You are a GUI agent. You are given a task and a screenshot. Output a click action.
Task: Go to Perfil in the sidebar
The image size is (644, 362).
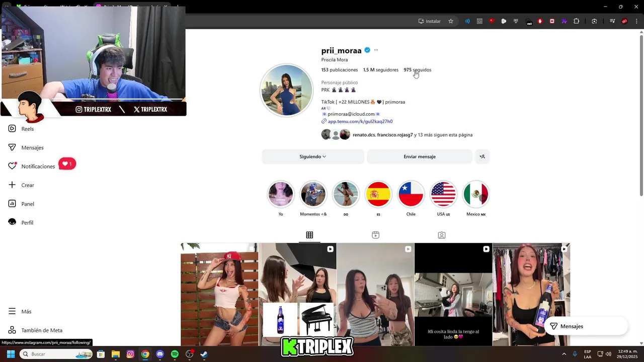20,222
